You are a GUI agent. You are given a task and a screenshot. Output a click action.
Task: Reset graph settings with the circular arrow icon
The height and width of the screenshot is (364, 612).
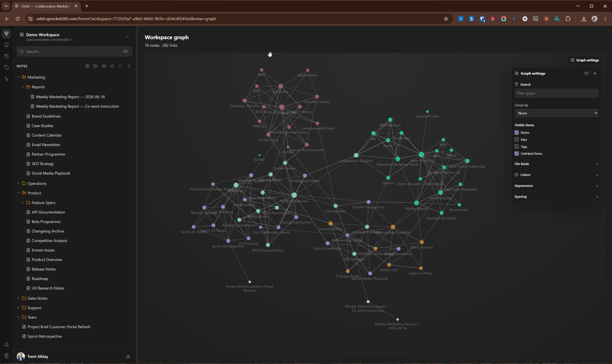point(586,73)
